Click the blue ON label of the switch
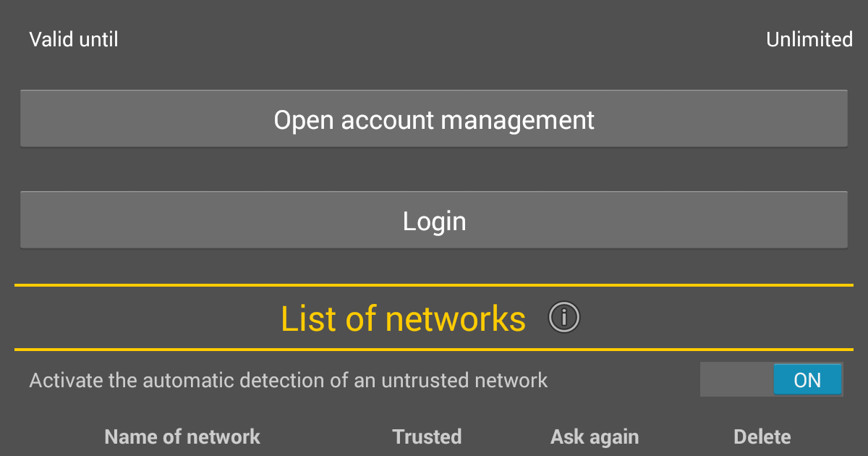Image resolution: width=868 pixels, height=456 pixels. pos(807,379)
